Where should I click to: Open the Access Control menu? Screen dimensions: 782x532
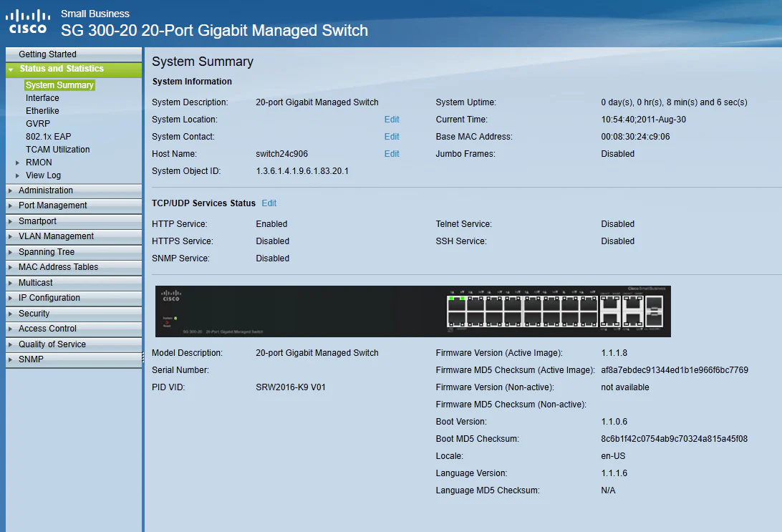[74, 329]
